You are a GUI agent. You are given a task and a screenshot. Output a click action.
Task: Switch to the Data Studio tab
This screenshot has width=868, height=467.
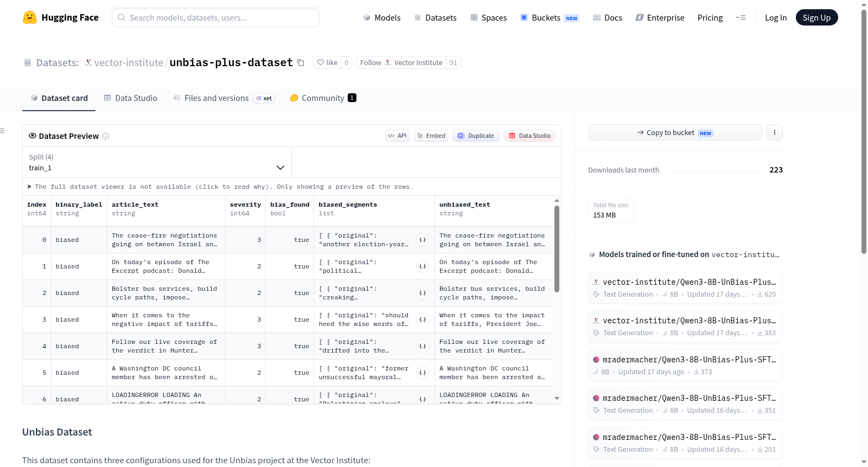(x=131, y=98)
